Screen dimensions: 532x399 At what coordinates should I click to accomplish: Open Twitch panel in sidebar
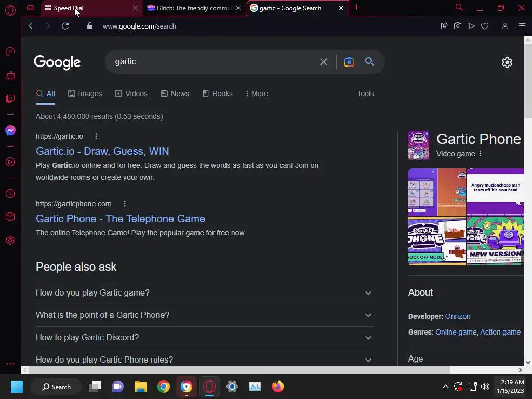pyautogui.click(x=10, y=99)
